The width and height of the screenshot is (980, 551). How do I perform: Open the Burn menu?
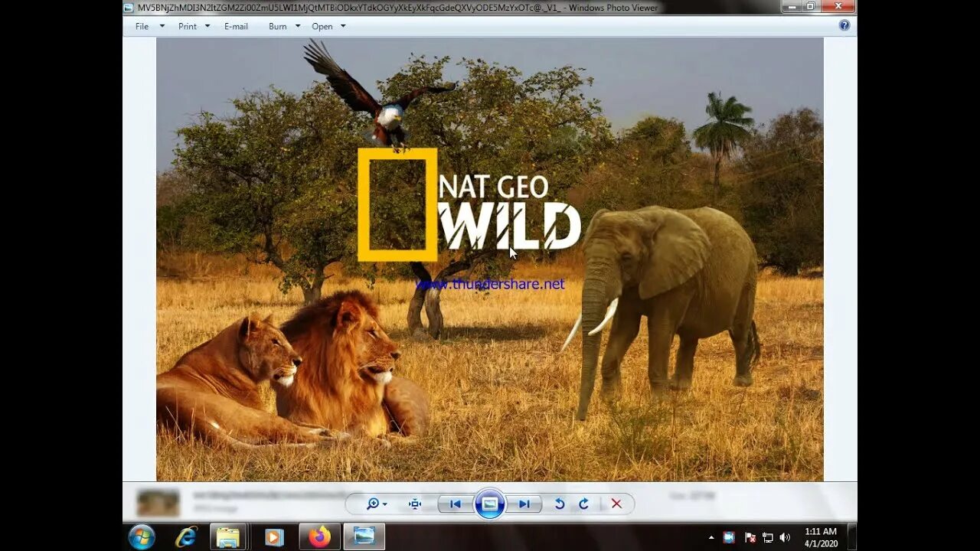point(277,26)
